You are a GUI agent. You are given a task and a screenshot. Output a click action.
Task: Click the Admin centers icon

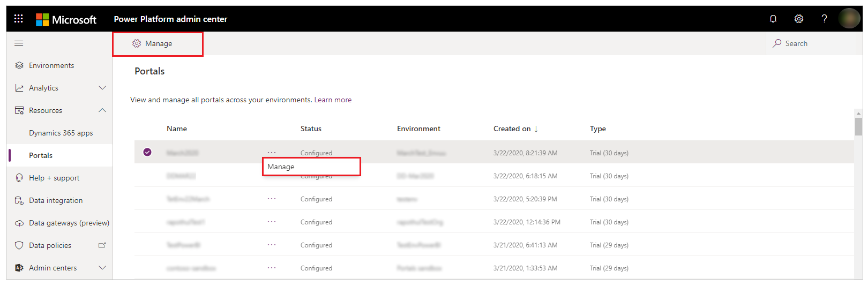19,268
